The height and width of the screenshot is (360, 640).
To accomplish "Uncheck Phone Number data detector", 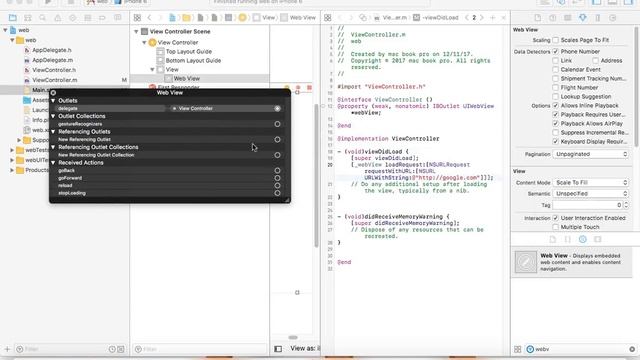I will (556, 51).
